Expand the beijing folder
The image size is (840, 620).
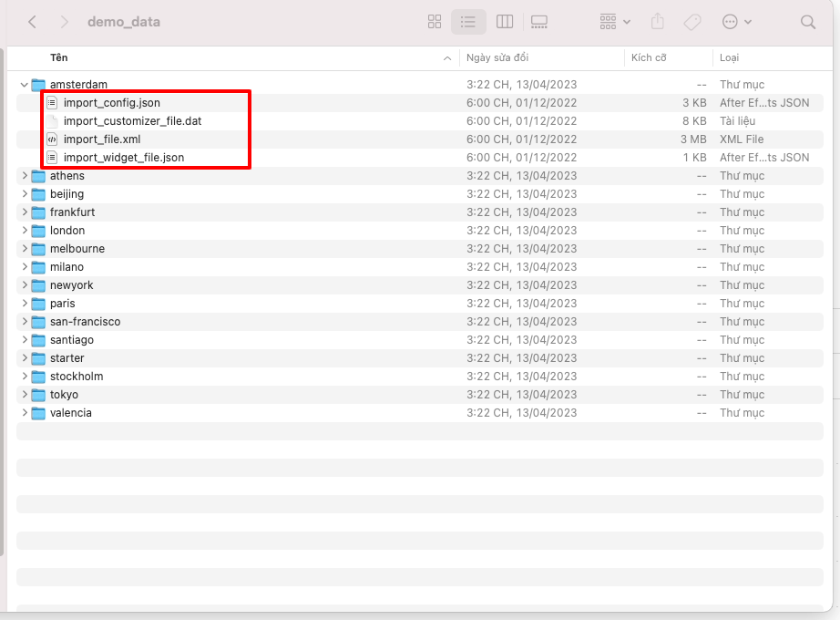pos(24,194)
